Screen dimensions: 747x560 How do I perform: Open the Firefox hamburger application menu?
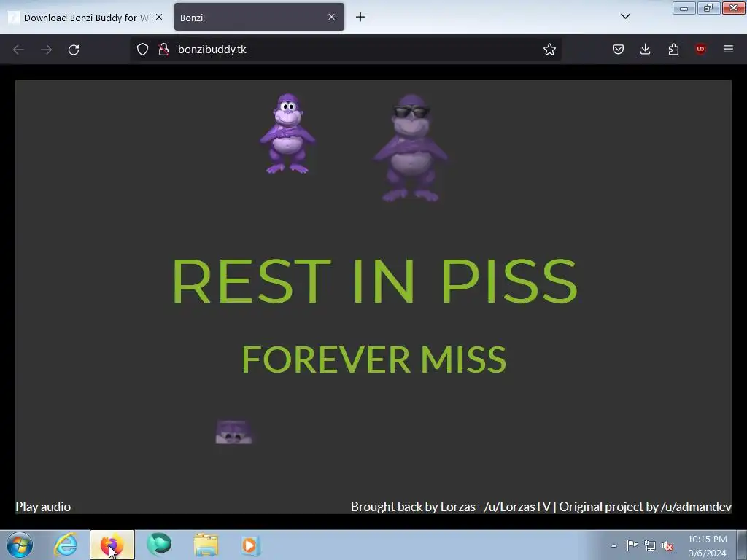(728, 49)
